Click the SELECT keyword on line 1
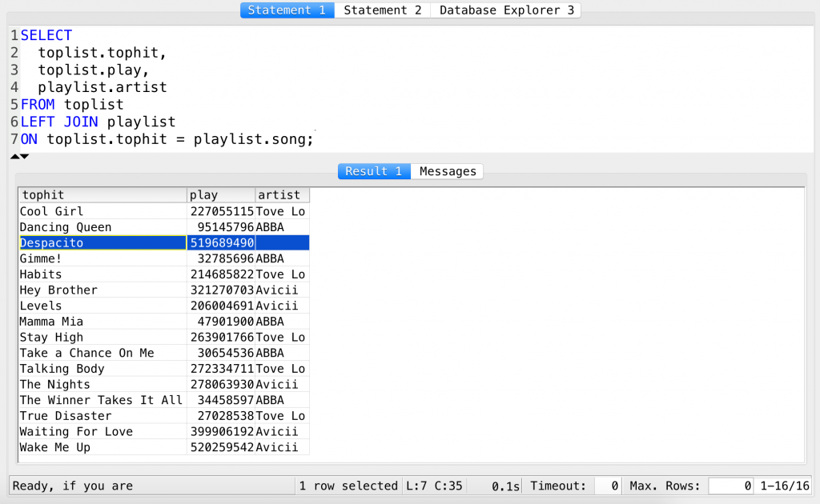This screenshot has width=820, height=504. point(46,34)
